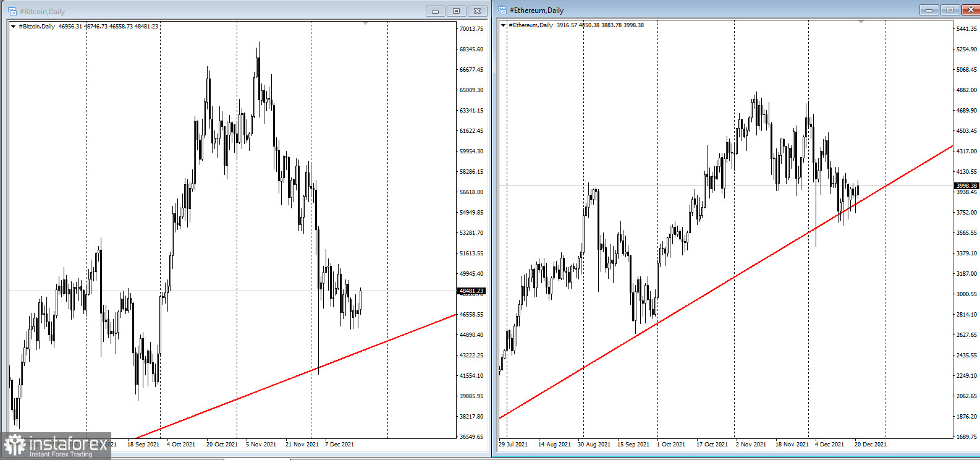The width and height of the screenshot is (980, 460).
Task: Click the 54949.85 price level on Bitcoin axis
Action: tap(471, 212)
